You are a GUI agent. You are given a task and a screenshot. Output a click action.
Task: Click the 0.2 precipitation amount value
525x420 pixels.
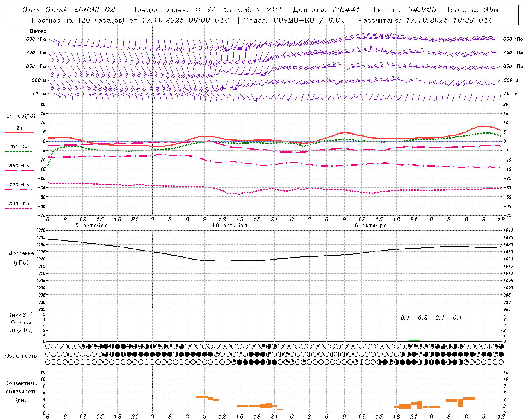click(x=422, y=317)
